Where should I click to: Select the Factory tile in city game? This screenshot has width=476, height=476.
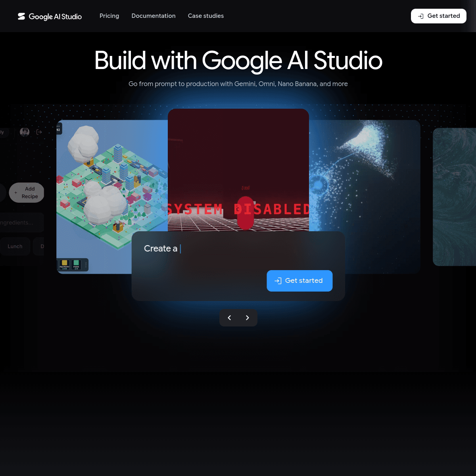(x=64, y=264)
